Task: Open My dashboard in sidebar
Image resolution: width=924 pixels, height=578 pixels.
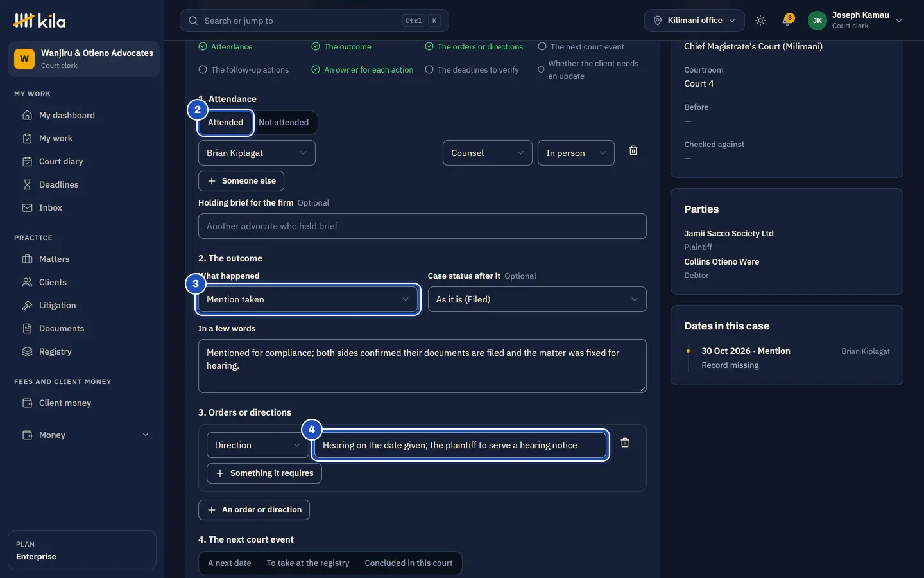Action: tap(82, 115)
